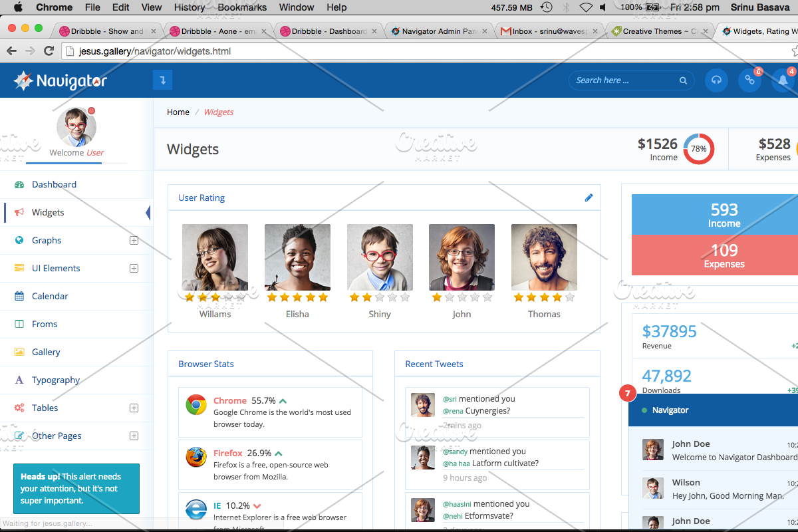Click the 78% income progress circle
Screen dimensions: 798x532
699,149
